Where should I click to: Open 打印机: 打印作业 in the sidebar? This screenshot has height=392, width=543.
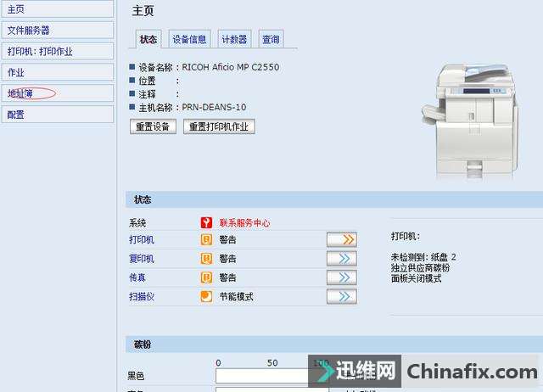pos(58,51)
